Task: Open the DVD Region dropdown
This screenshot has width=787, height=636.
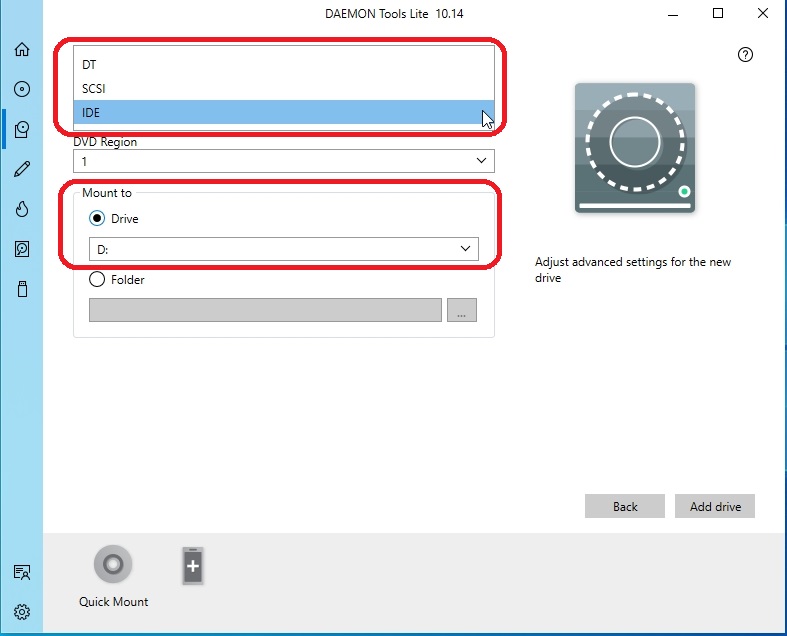Action: pos(284,161)
